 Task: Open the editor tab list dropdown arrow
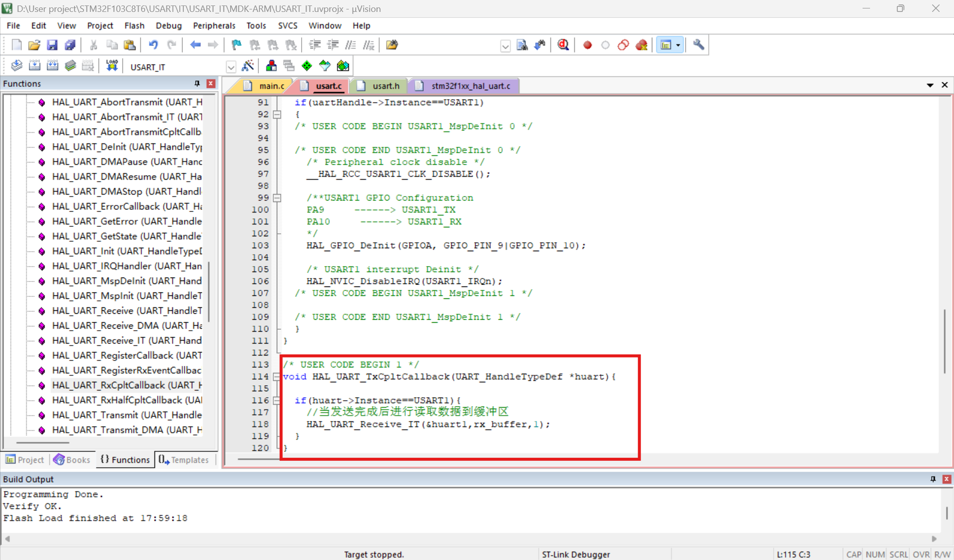930,85
